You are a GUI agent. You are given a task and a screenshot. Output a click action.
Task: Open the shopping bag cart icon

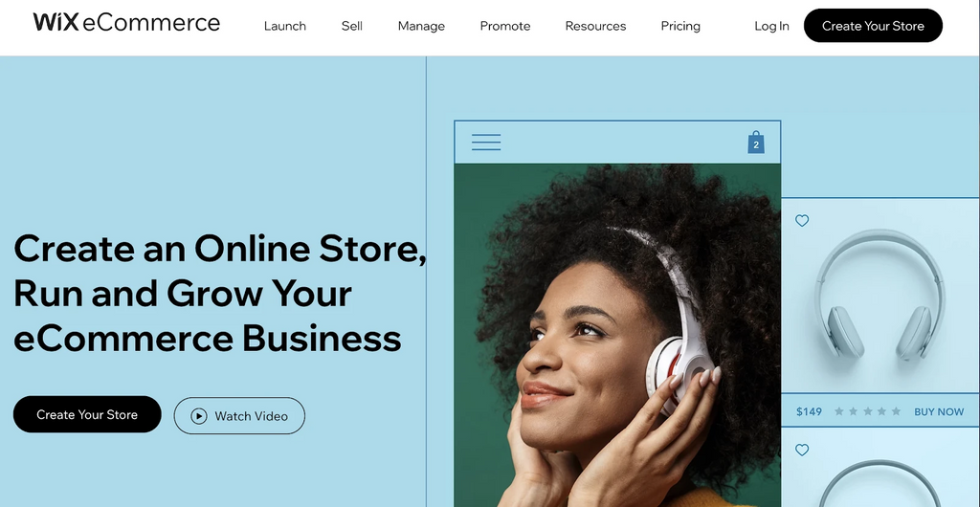(x=756, y=143)
